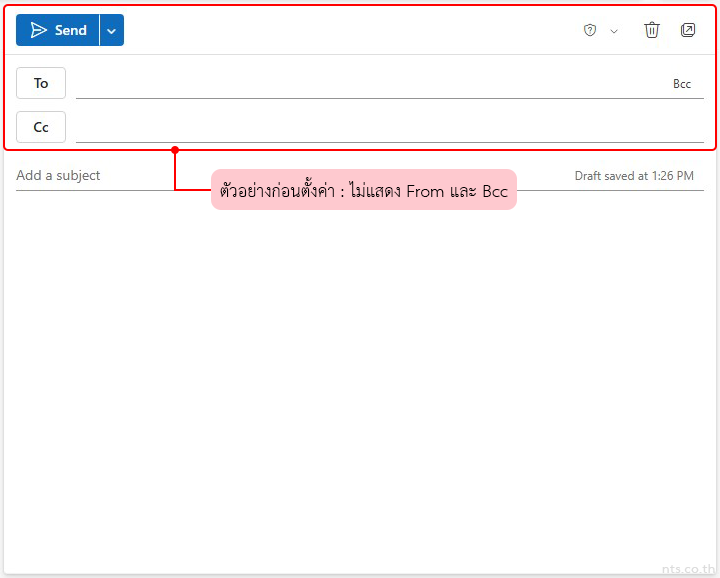The image size is (720, 578).
Task: Click into the Cc address field
Action: pos(389,128)
